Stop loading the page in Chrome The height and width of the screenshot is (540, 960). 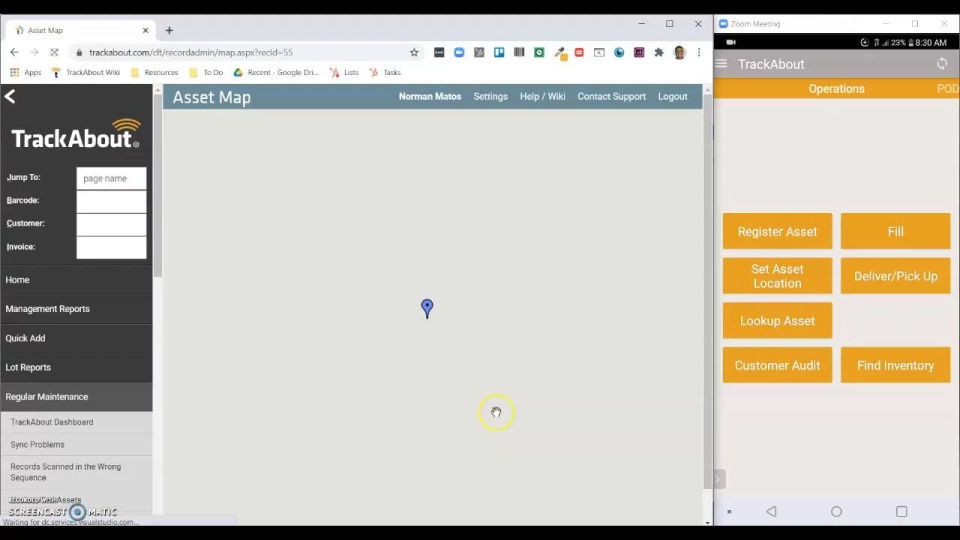point(54,53)
